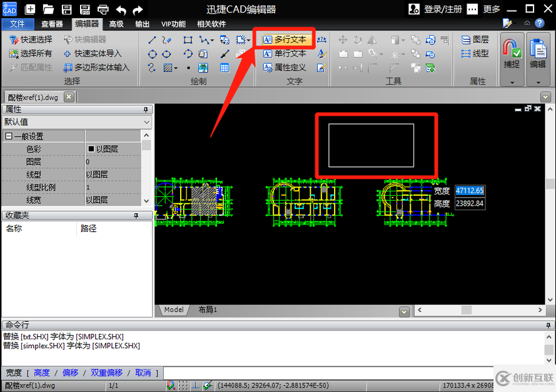Pin the 收藏夹 favorites panel
The width and height of the screenshot is (556, 392).
coord(136,216)
